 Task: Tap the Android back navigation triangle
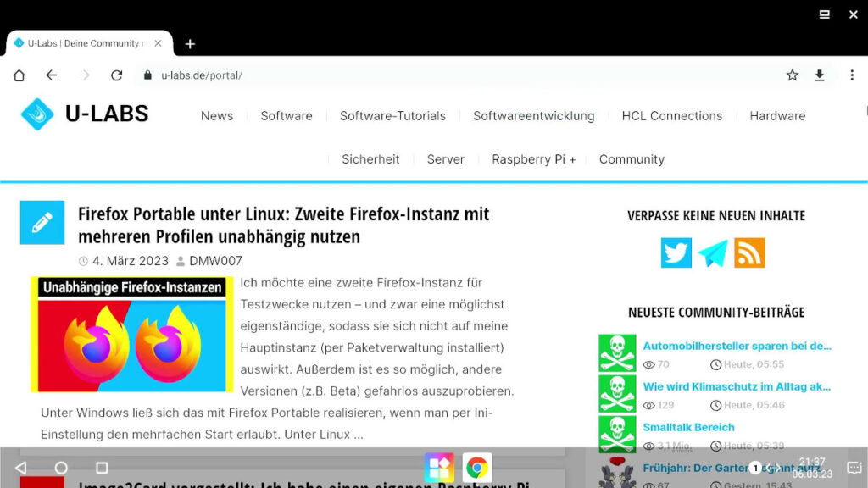[21, 468]
